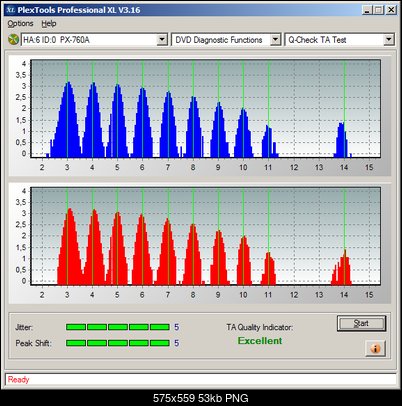Expand the DVD Diagnostic Functions dropdown

pyautogui.click(x=275, y=40)
